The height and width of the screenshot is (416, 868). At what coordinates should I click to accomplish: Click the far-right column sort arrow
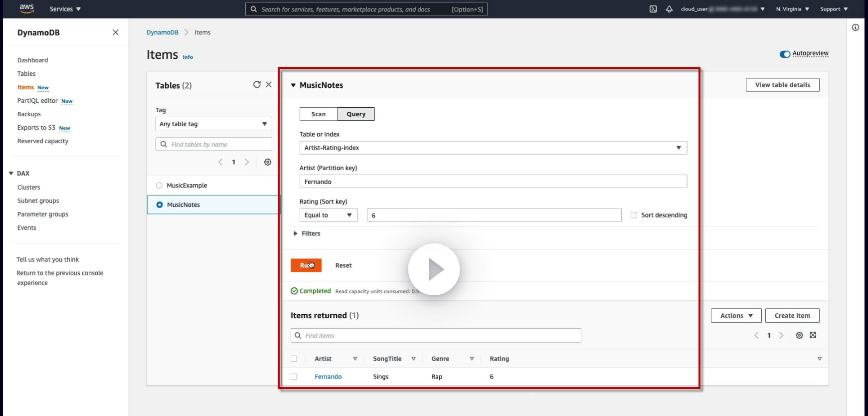coord(820,359)
